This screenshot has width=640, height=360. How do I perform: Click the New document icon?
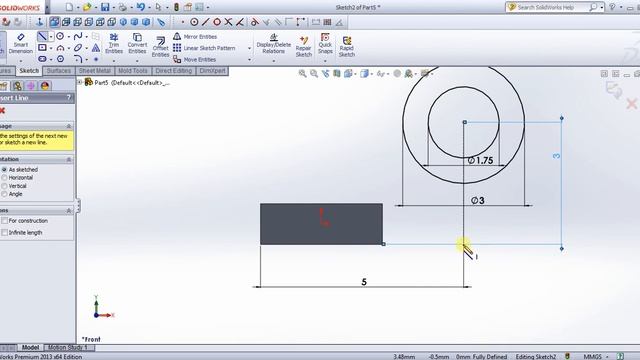69,7
